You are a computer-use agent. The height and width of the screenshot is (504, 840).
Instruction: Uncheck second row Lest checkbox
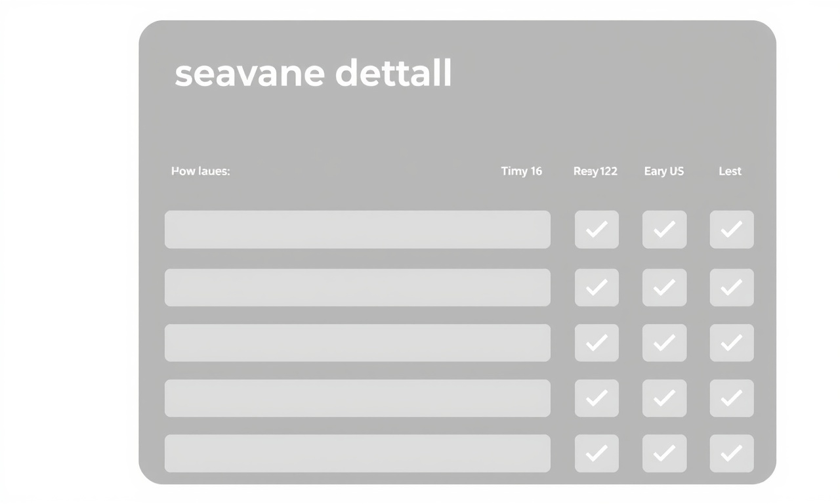(732, 287)
